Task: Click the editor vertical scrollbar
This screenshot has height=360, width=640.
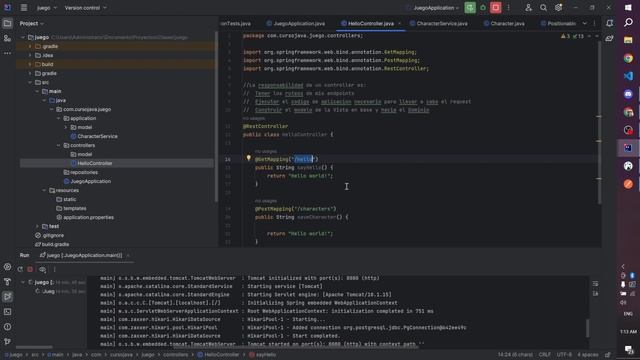Action: click(x=599, y=122)
